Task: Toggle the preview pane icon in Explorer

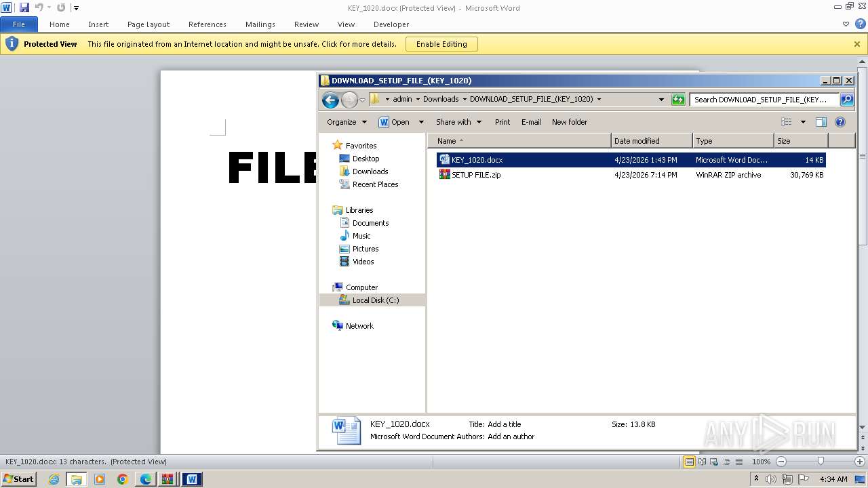Action: (821, 122)
